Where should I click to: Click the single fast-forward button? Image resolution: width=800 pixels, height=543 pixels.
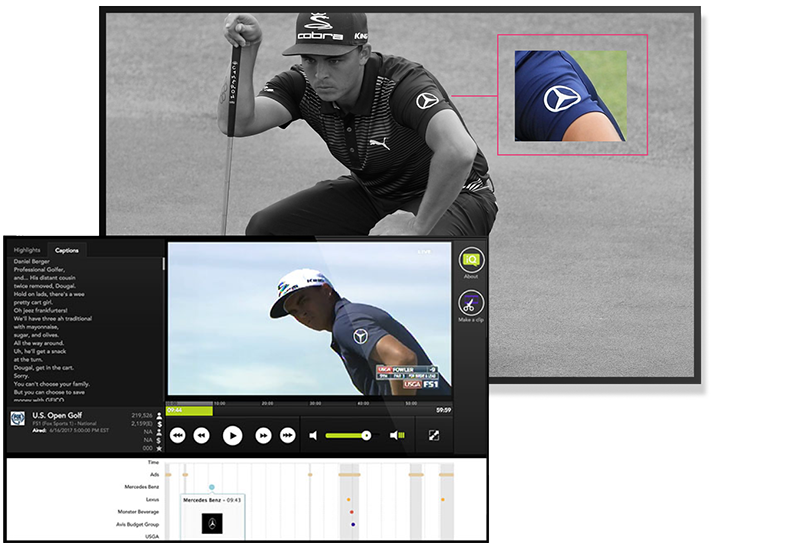pos(263,435)
